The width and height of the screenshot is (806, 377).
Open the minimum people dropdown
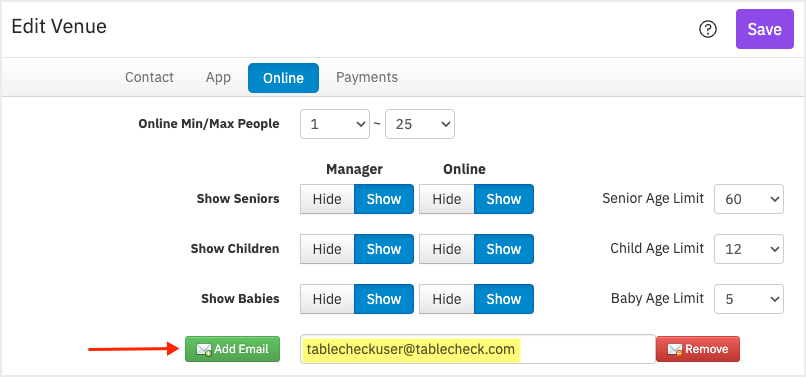click(x=335, y=124)
